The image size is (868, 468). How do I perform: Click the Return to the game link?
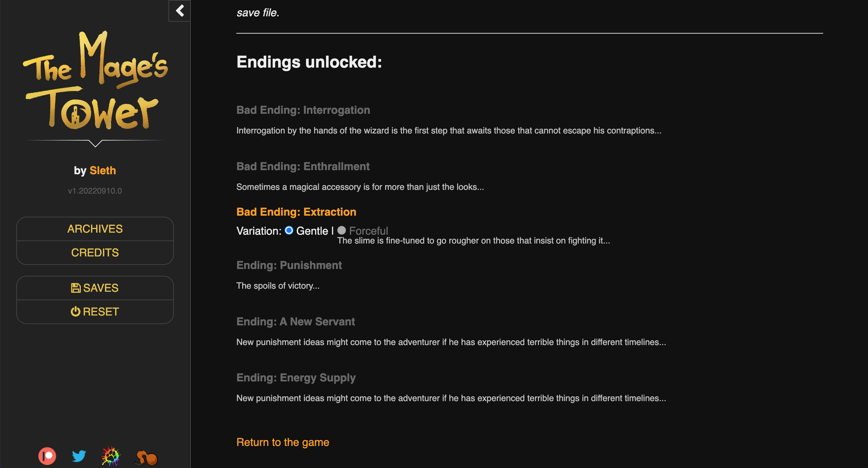[283, 442]
